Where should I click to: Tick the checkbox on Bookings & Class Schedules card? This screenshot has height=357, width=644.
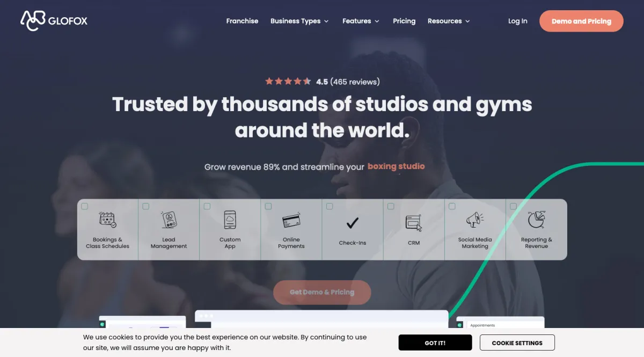85,206
